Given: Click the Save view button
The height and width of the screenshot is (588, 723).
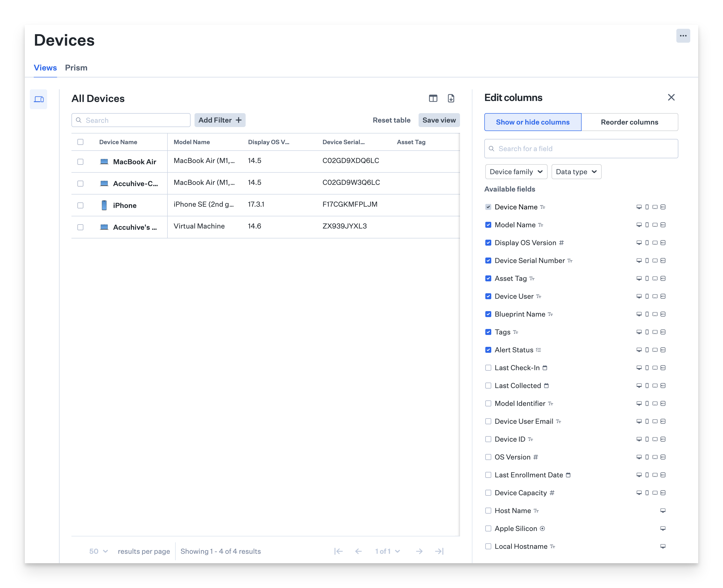Looking at the screenshot, I should [439, 120].
